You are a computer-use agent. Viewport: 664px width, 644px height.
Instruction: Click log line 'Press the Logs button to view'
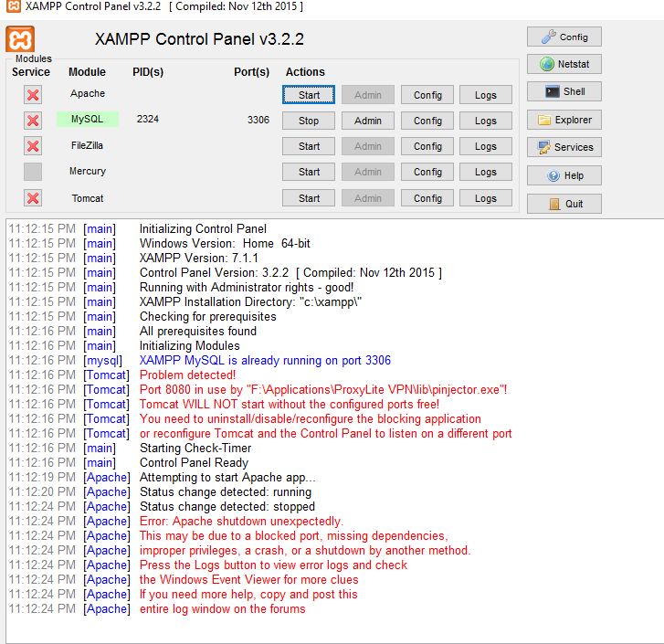[x=273, y=565]
